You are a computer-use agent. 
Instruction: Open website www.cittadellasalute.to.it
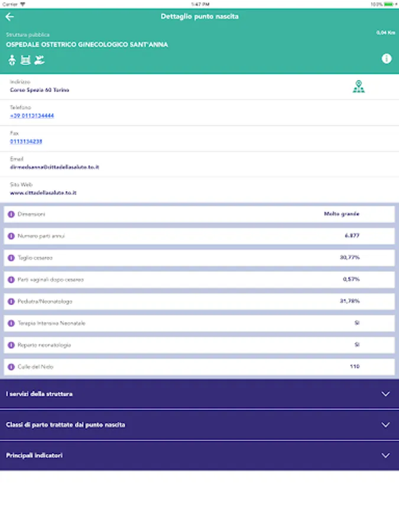pyautogui.click(x=43, y=193)
